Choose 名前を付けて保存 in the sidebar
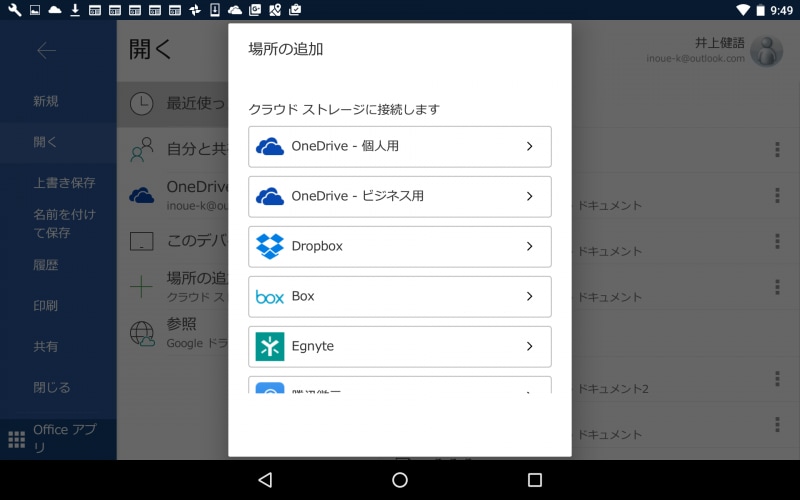Screen dimensions: 800x500 [x=64, y=223]
